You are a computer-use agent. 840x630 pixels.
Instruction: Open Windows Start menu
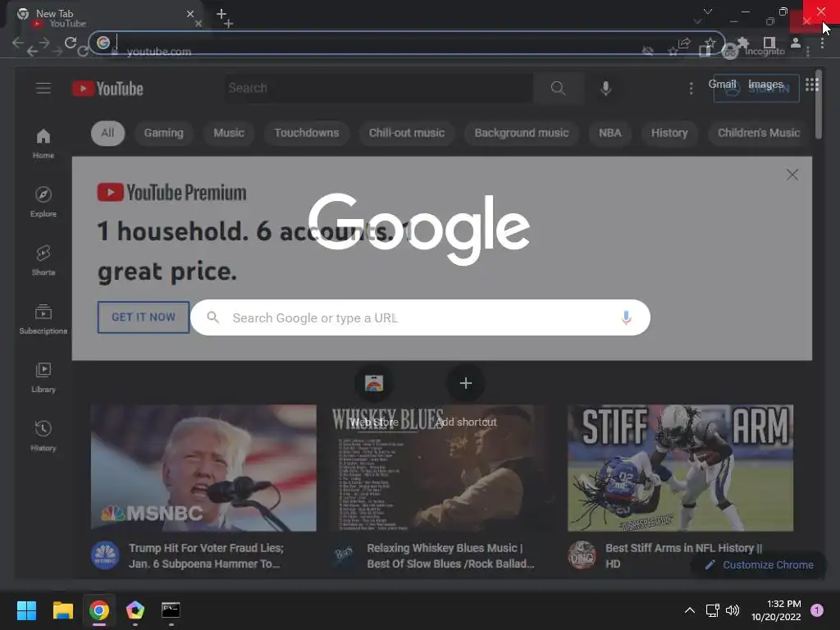coord(26,610)
